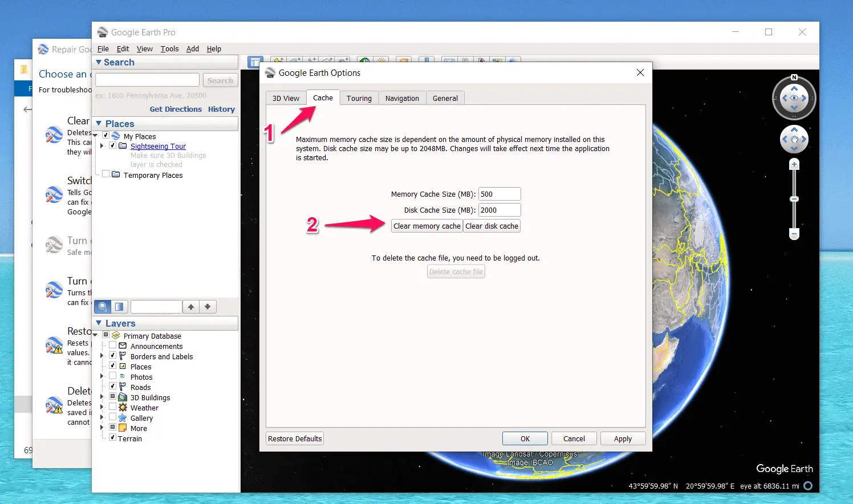Viewport: 853px width, 504px height.
Task: Click the magnifier search icon in Places panel
Action: 103,307
